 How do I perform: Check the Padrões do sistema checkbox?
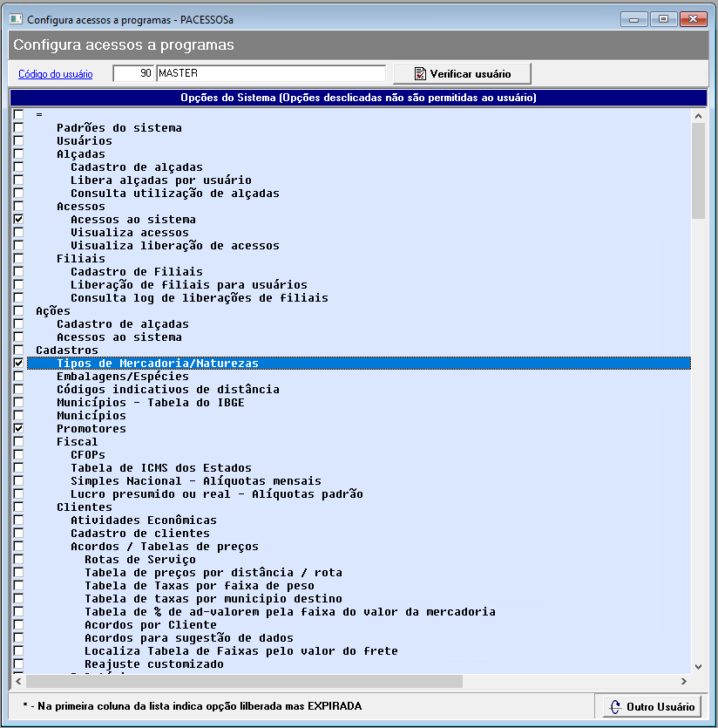click(x=18, y=128)
